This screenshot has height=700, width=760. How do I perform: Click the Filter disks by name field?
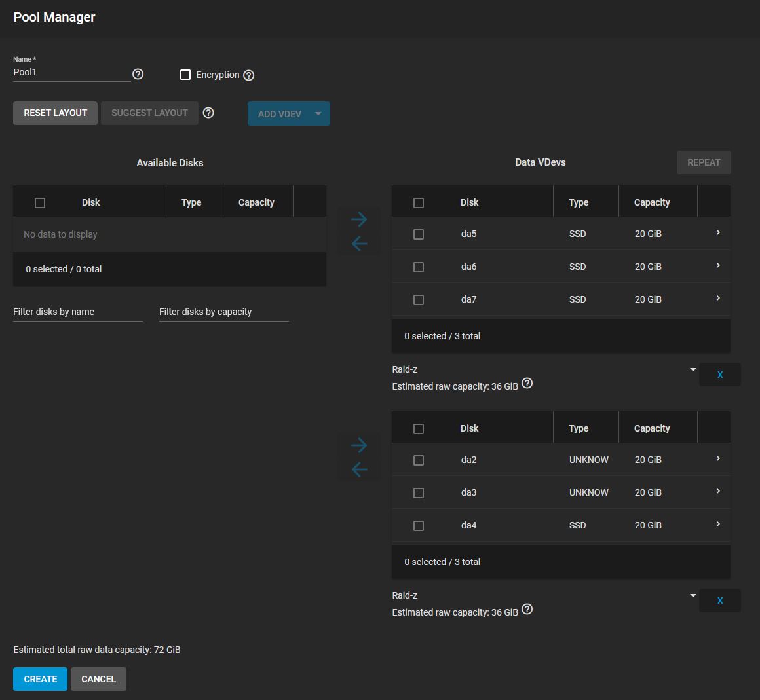[77, 312]
